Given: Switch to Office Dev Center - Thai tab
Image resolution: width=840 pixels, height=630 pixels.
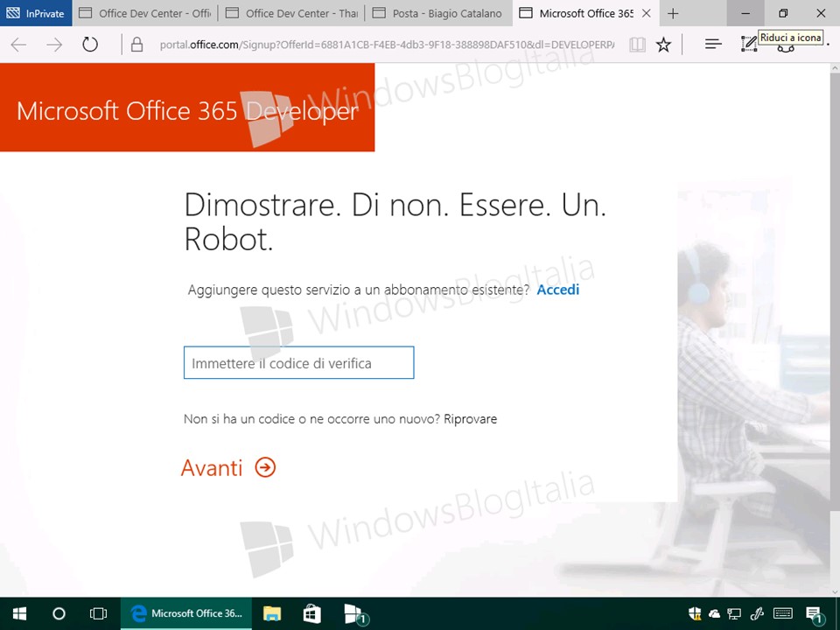Looking at the screenshot, I should point(291,13).
